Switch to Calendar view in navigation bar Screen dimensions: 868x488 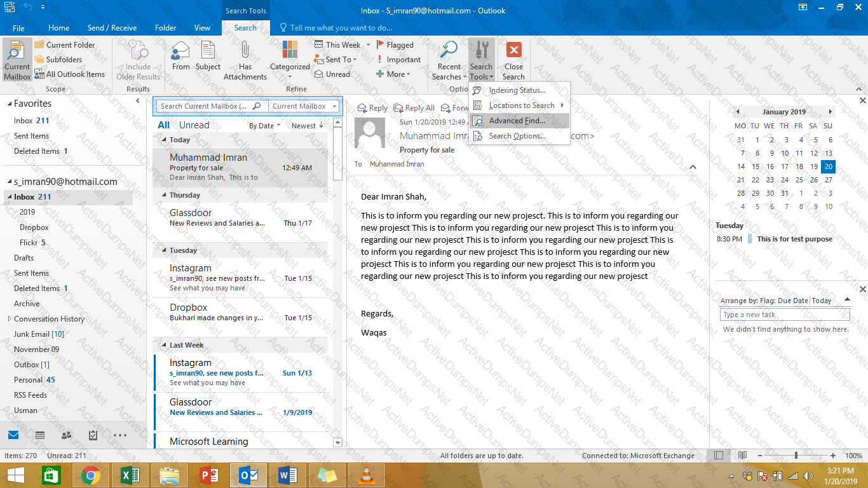click(x=39, y=435)
